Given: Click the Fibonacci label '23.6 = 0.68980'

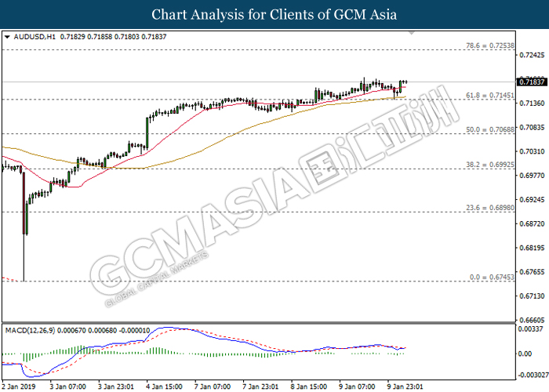Looking at the screenshot, I should [x=490, y=208].
